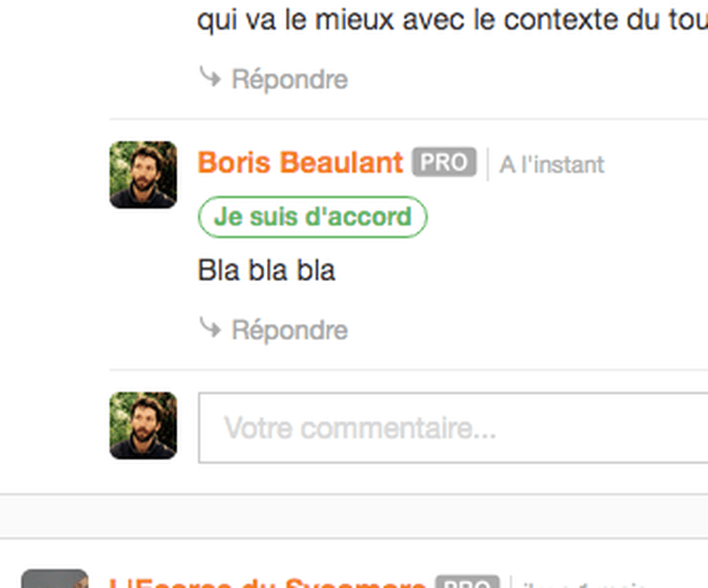Image resolution: width=708 pixels, height=588 pixels.
Task: Open Boris Beaulant's avatar on his comment
Action: tap(143, 175)
